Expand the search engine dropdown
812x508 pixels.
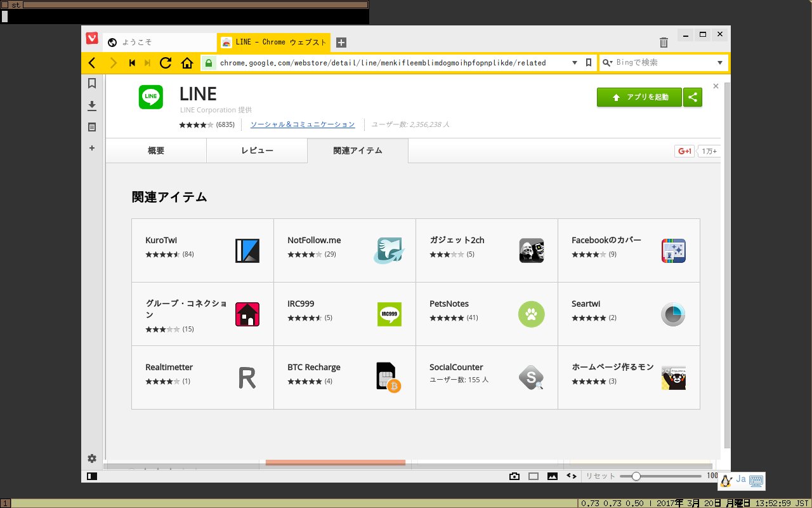coord(719,63)
